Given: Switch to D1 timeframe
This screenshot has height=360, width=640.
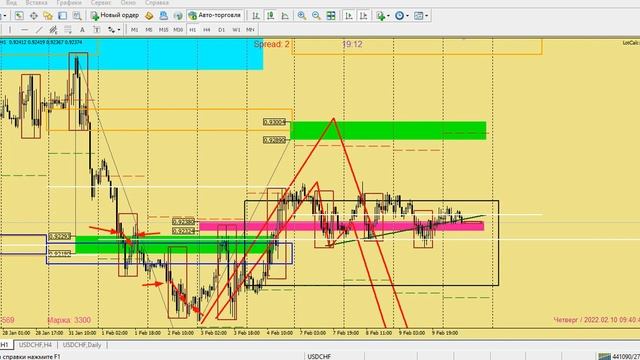Looking at the screenshot, I should [221, 30].
